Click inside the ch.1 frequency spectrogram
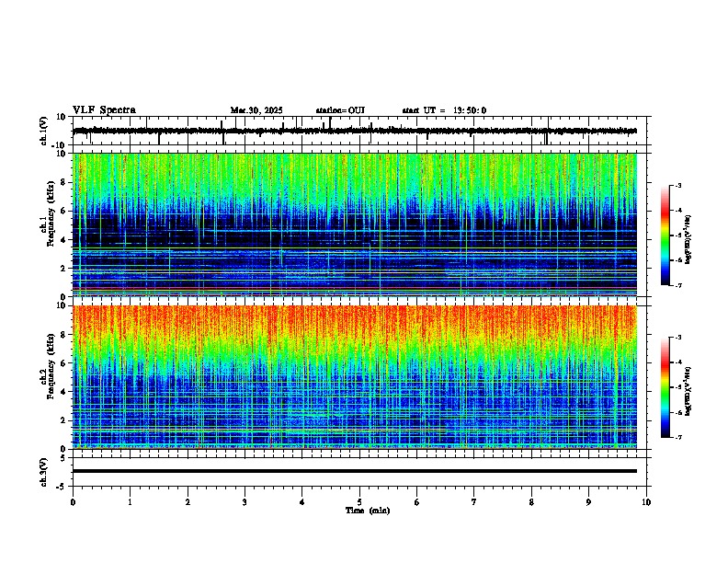Image resolution: width=728 pixels, height=563 pixels. tap(355, 224)
